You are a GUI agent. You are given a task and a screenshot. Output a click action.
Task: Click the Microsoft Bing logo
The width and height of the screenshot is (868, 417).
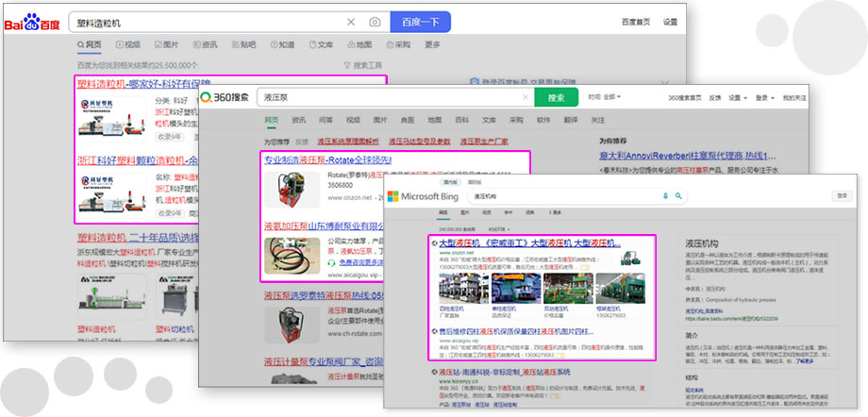tap(436, 195)
